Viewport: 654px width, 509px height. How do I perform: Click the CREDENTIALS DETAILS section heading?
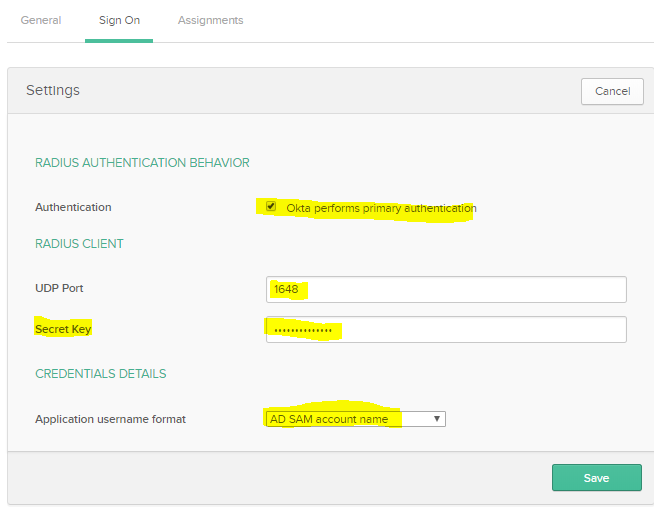pos(100,374)
